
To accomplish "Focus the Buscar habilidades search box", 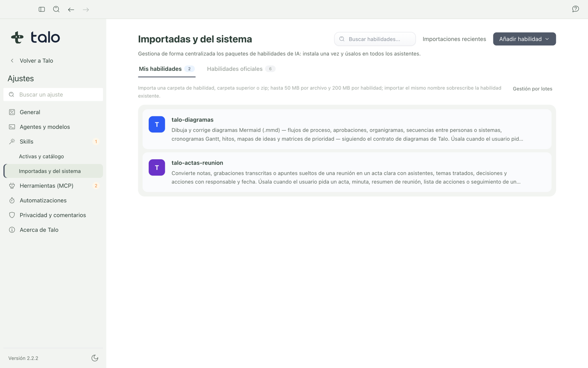I will click(375, 39).
